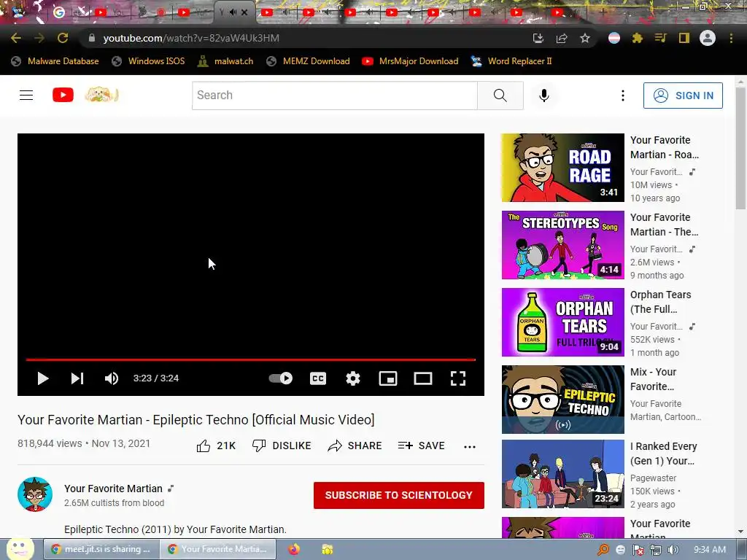Open the Road Rage video thumbnail

tap(562, 168)
